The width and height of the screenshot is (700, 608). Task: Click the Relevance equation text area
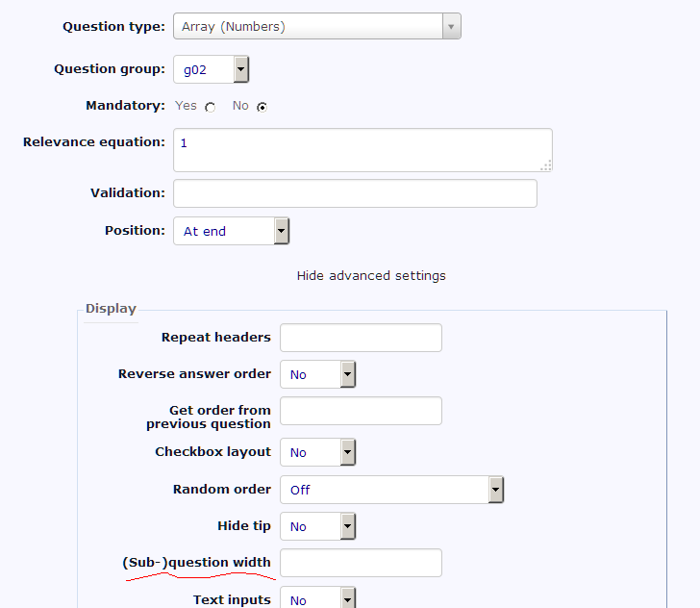362,150
